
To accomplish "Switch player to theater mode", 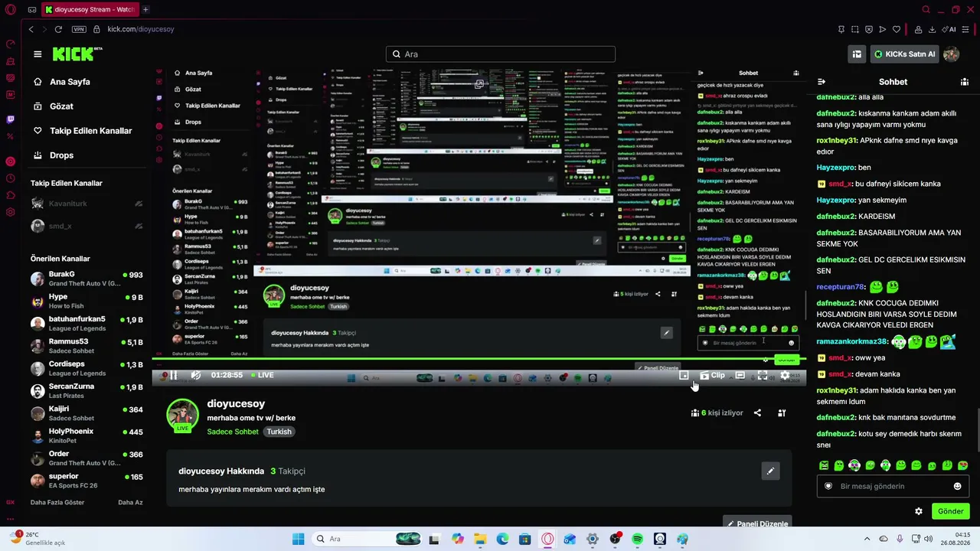I will pos(740,375).
